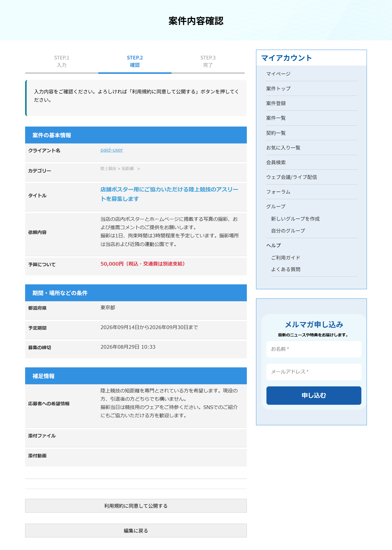392x550 pixels.
Task: Focus the お名前 input field
Action: [314, 349]
